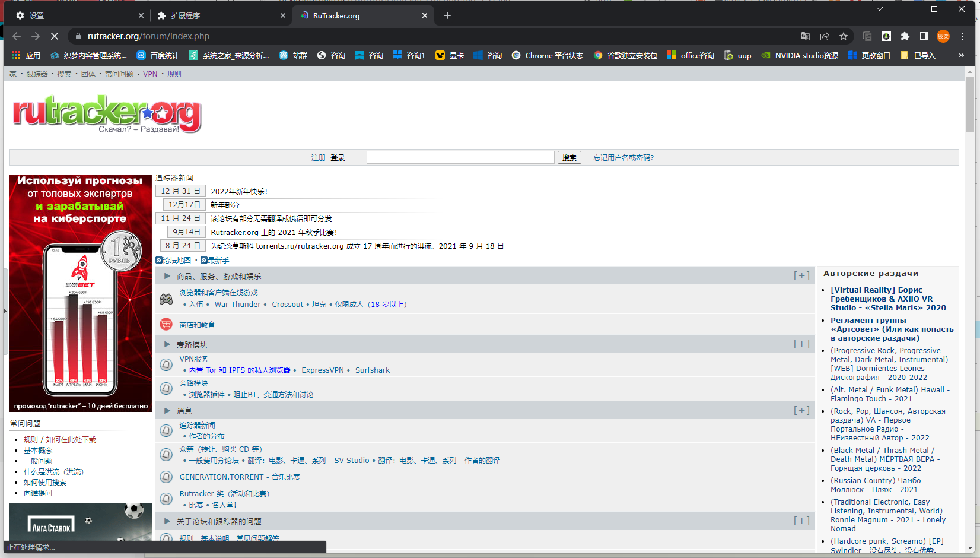Click the rutracker.org logo
The height and width of the screenshot is (558, 980).
(x=107, y=113)
